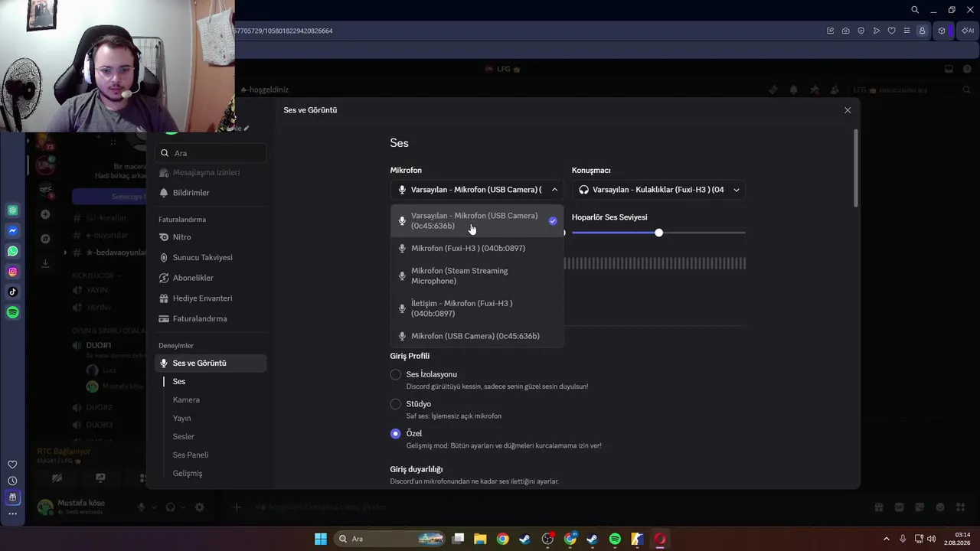
Task: Open Google Chrome from the taskbar
Action: pos(502,539)
